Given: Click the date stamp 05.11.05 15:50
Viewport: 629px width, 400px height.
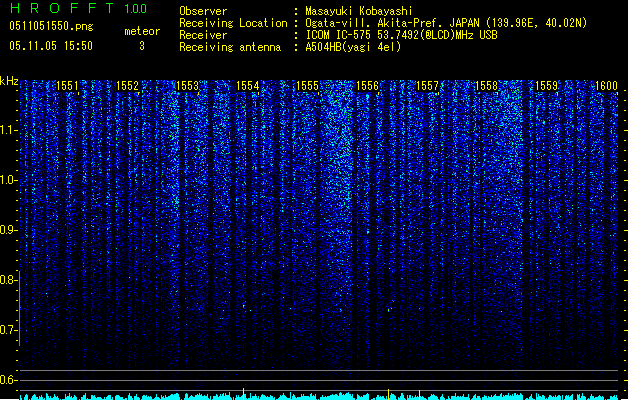Looking at the screenshot, I should (51, 46).
